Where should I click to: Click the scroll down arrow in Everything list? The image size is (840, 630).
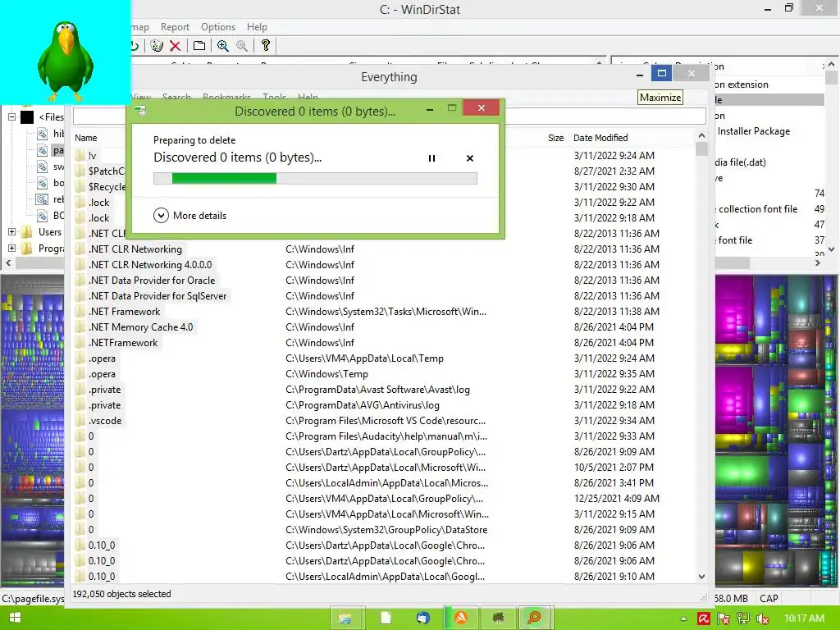(x=702, y=577)
